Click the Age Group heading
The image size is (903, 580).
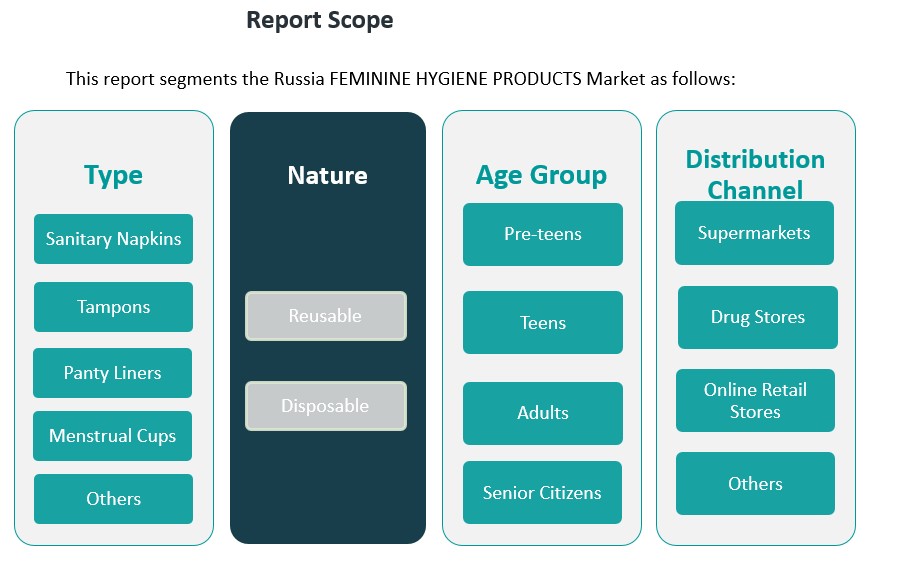click(541, 175)
